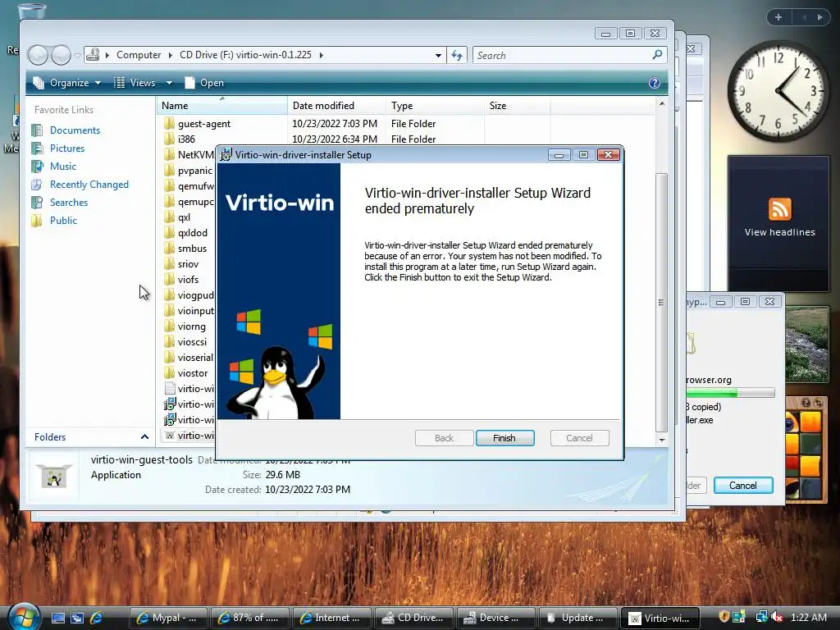Image resolution: width=840 pixels, height=630 pixels.
Task: Open the Organize menu in Explorer
Action: tap(67, 83)
